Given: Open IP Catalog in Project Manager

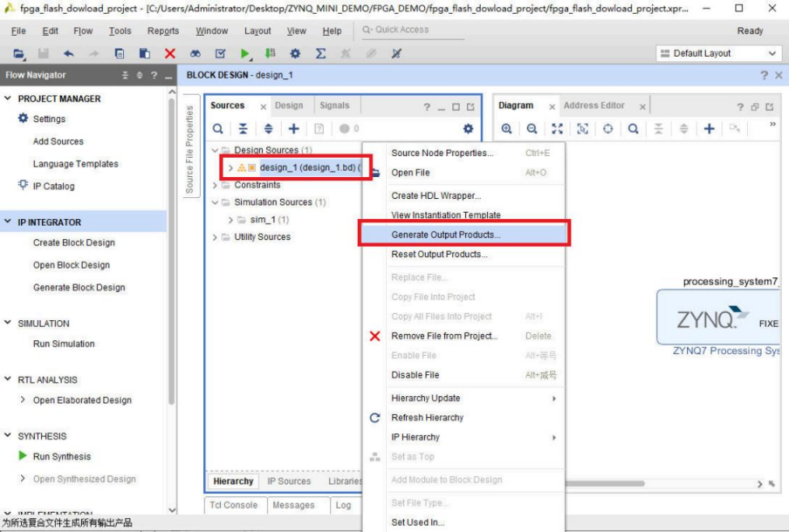Looking at the screenshot, I should (53, 186).
